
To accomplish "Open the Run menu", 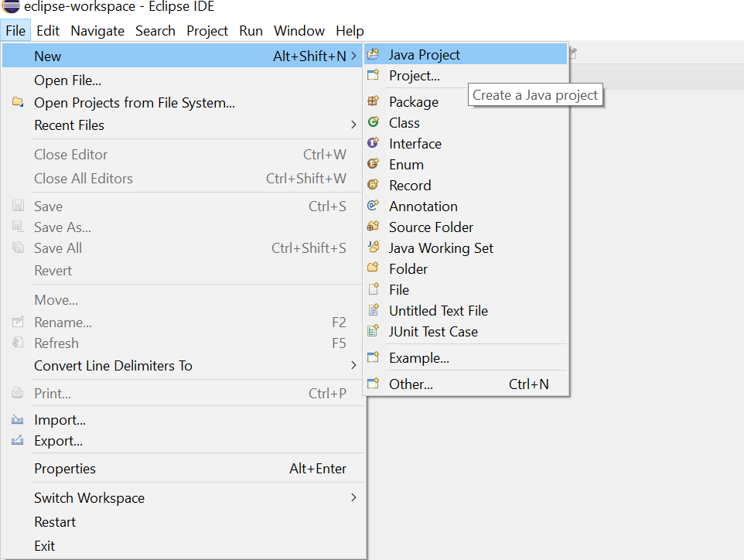I will tap(251, 31).
